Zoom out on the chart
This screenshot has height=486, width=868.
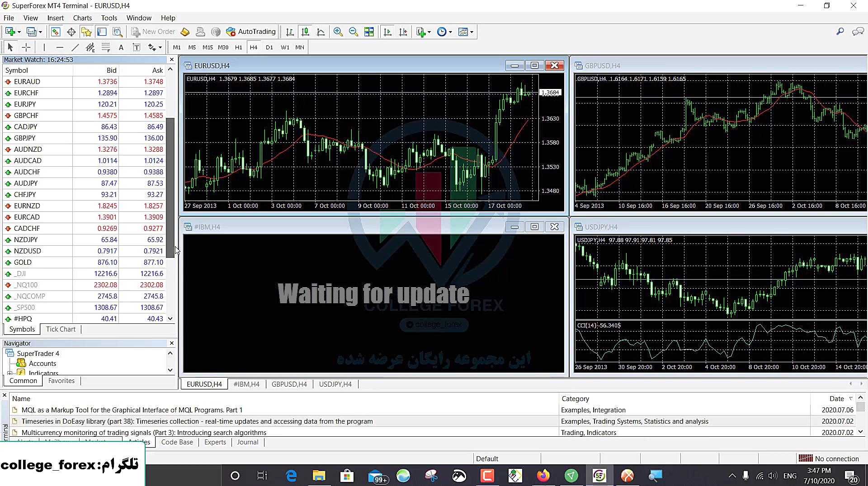tap(354, 32)
